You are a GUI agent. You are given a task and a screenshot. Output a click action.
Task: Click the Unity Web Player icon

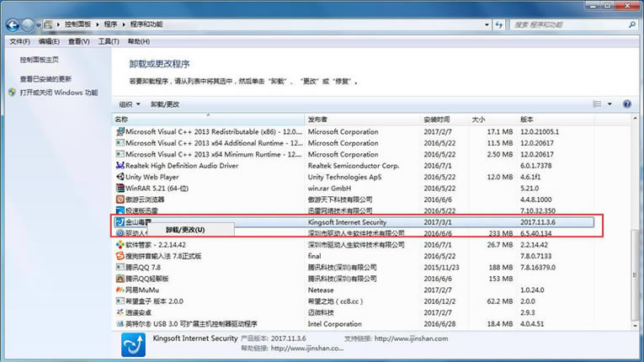pyautogui.click(x=120, y=177)
